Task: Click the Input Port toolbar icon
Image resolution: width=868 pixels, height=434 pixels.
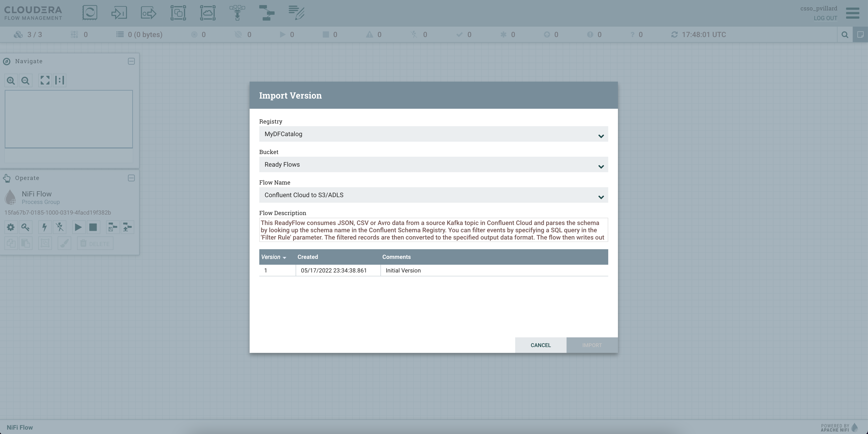Action: [119, 13]
